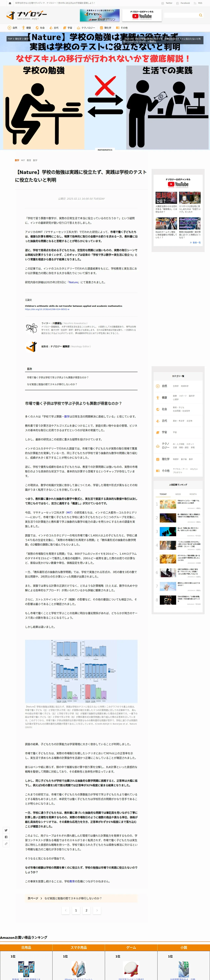Click the MIT tag above the title
210x980 pixels.
tap(23, 160)
